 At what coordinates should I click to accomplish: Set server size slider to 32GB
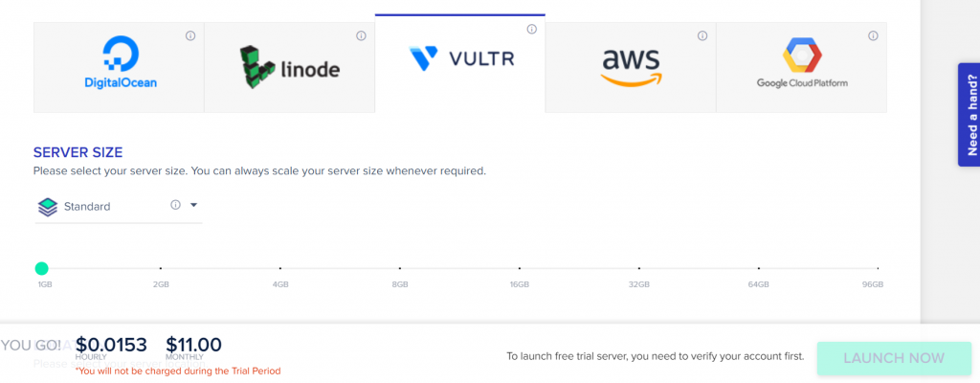pyautogui.click(x=638, y=268)
